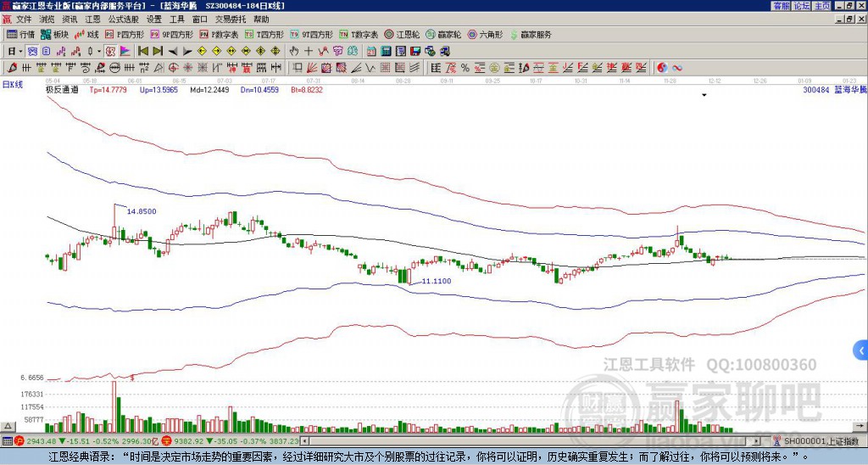The height and width of the screenshot is (465, 868).
Task: Open the calculator icon in toolbar
Action: point(387,52)
